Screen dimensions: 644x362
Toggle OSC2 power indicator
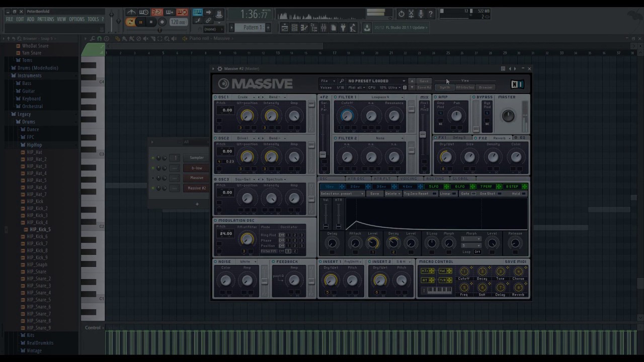coord(215,138)
